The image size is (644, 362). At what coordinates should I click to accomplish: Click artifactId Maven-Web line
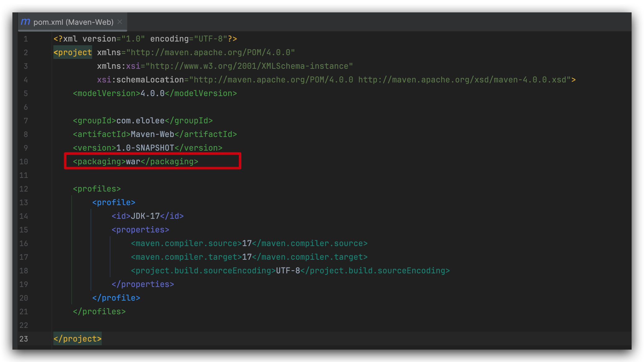click(155, 135)
